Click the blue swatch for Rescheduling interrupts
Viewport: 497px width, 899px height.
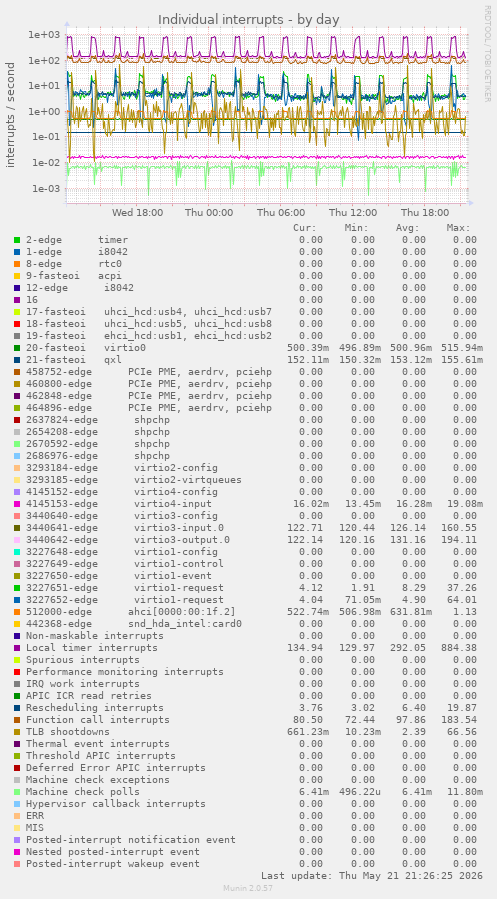click(17, 708)
